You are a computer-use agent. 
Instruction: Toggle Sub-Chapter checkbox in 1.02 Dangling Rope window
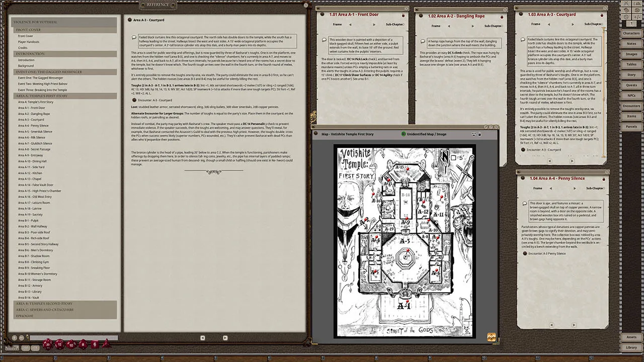tap(503, 26)
